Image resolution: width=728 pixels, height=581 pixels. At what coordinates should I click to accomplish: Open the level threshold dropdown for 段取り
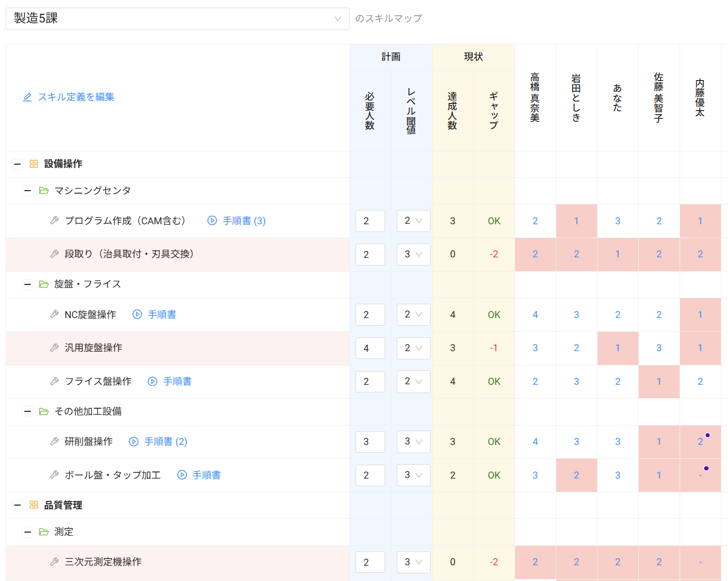pyautogui.click(x=413, y=254)
